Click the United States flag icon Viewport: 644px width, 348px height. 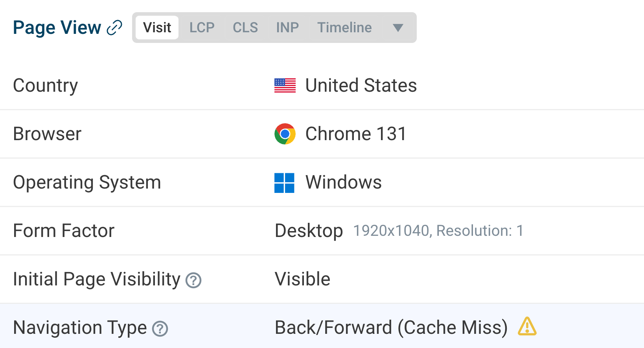(285, 85)
